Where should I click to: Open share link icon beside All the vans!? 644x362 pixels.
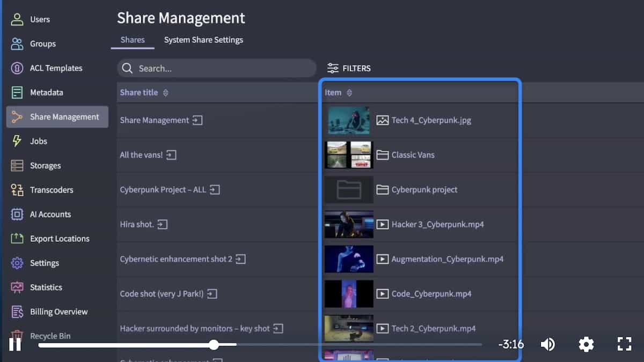[x=171, y=155]
